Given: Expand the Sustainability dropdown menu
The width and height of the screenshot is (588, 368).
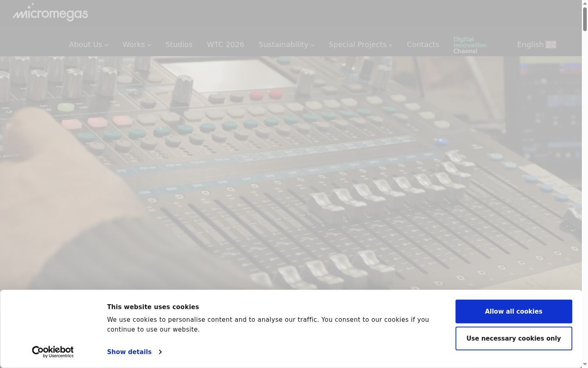Looking at the screenshot, I should tap(287, 45).
